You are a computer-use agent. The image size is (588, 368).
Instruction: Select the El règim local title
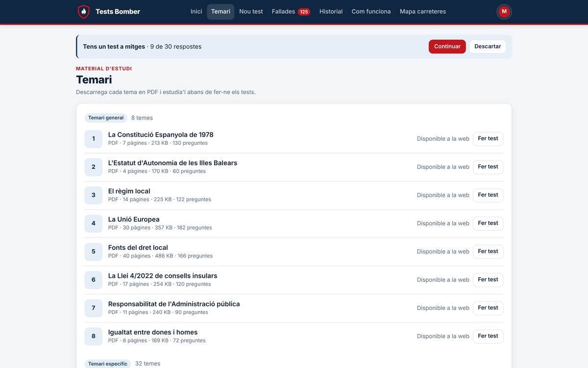[x=129, y=191]
